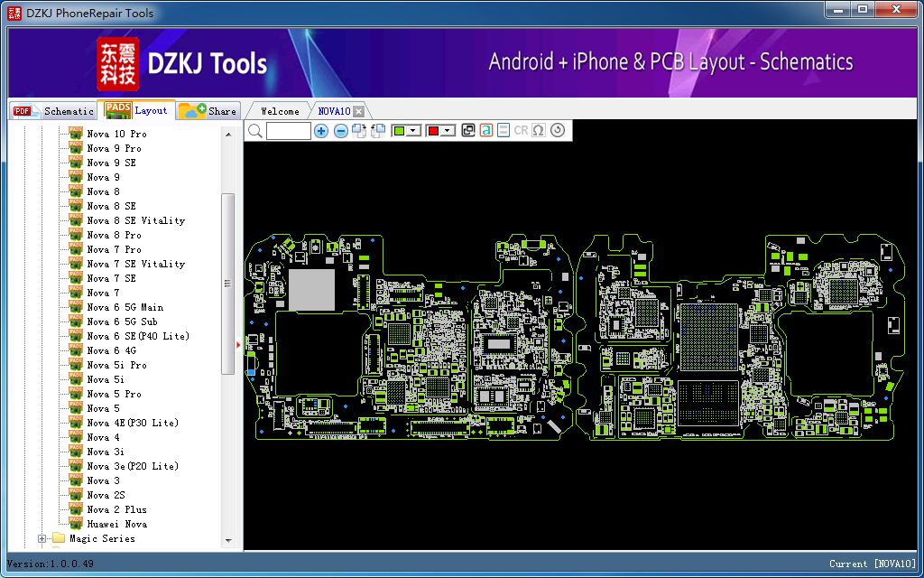Toggle the CR toolbar button
Viewport: 924px width, 578px height.
pos(521,131)
